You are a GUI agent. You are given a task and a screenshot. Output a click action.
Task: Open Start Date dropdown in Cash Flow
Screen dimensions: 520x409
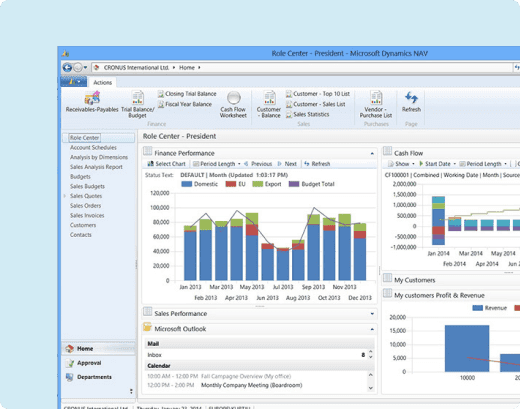click(x=437, y=164)
